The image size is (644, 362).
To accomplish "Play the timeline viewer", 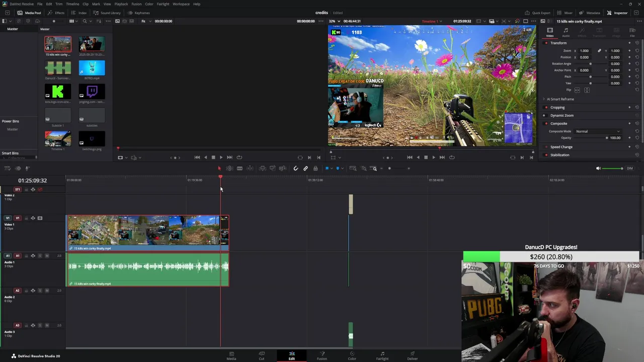I will (434, 157).
